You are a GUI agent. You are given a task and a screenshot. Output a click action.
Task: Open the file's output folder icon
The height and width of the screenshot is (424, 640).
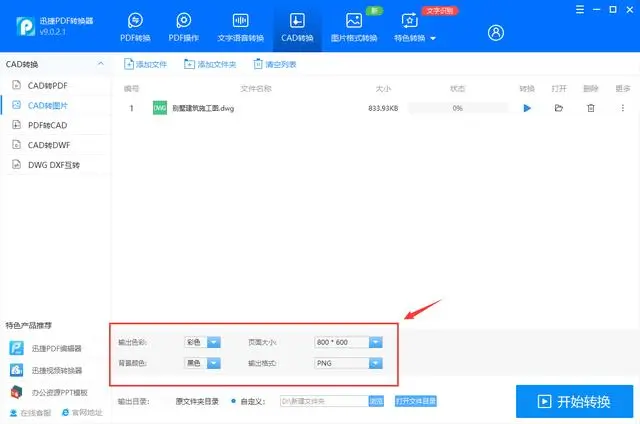(x=559, y=108)
